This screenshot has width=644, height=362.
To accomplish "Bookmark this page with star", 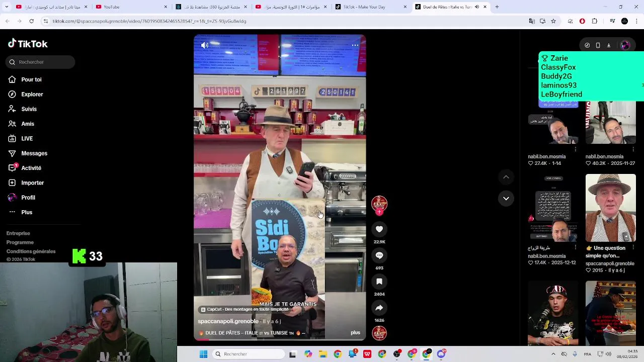I will click(553, 21).
